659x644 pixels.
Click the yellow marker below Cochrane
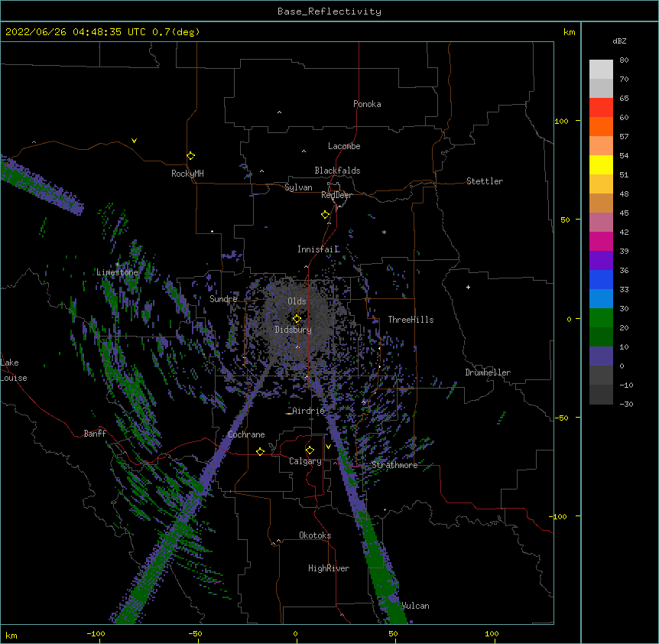pyautogui.click(x=260, y=451)
